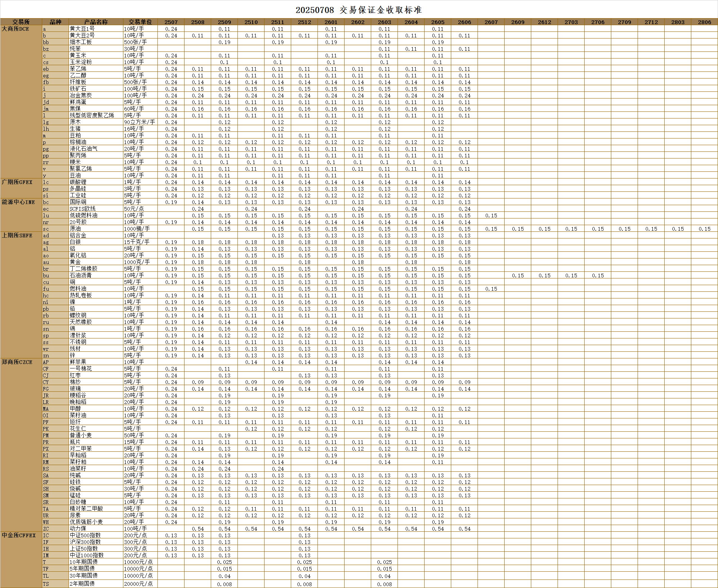Click the product name 细木工板

click(x=81, y=42)
